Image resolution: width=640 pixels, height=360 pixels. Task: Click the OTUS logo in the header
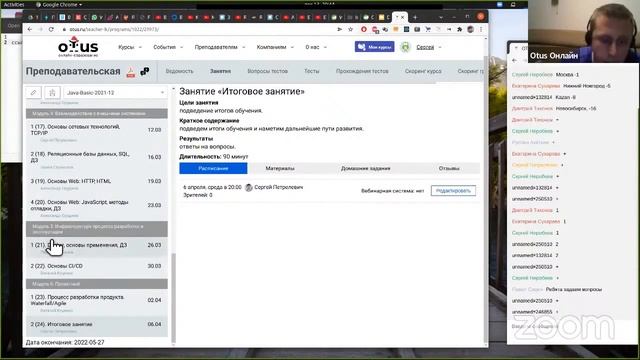point(78,47)
